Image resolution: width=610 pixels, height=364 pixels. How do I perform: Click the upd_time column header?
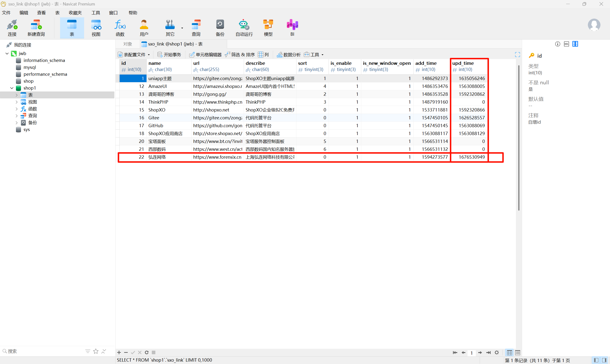click(x=469, y=66)
